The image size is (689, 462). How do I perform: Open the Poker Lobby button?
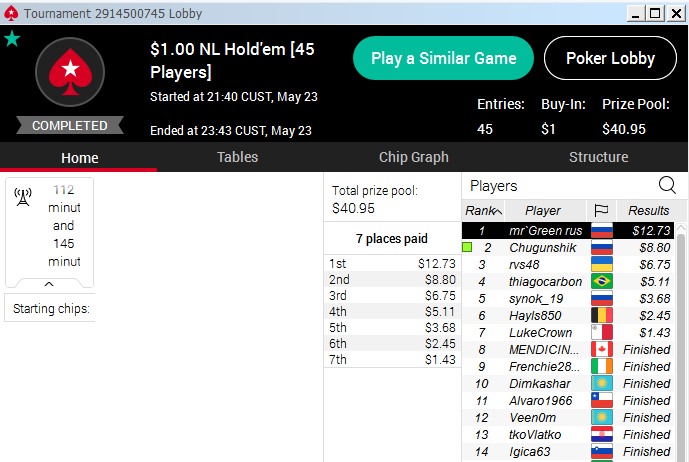[x=610, y=58]
